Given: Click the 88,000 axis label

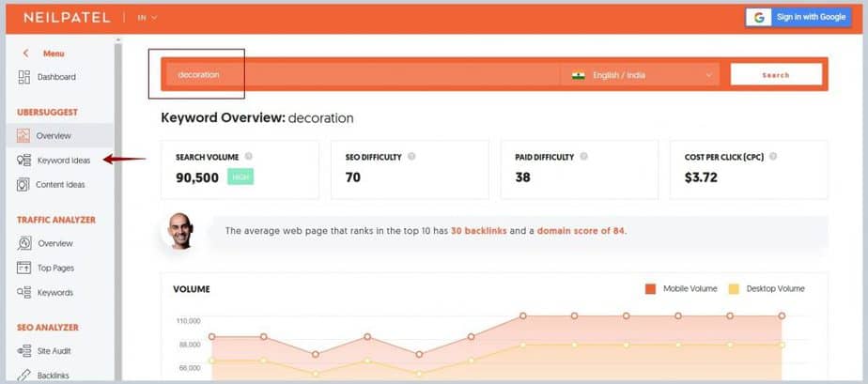Looking at the screenshot, I should click(x=188, y=345).
